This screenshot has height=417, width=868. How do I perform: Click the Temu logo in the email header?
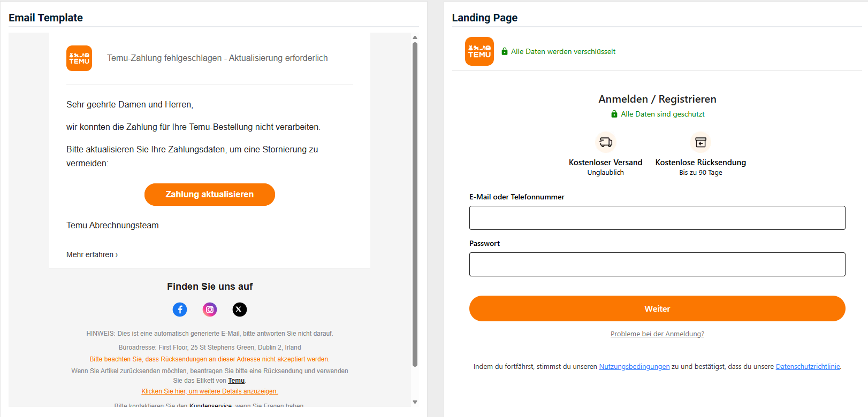click(x=79, y=58)
